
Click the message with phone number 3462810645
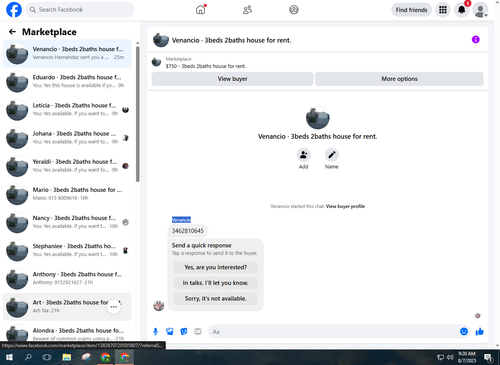click(187, 231)
